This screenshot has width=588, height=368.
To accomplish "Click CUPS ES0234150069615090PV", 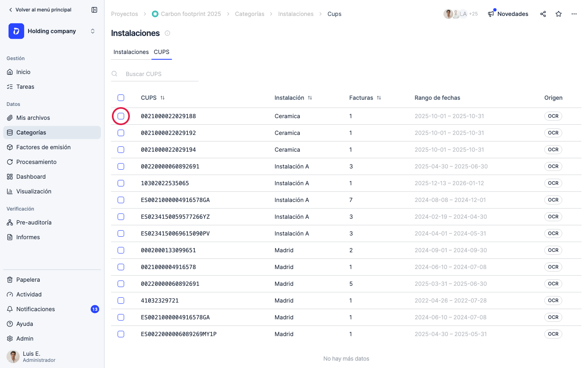I will (x=175, y=233).
